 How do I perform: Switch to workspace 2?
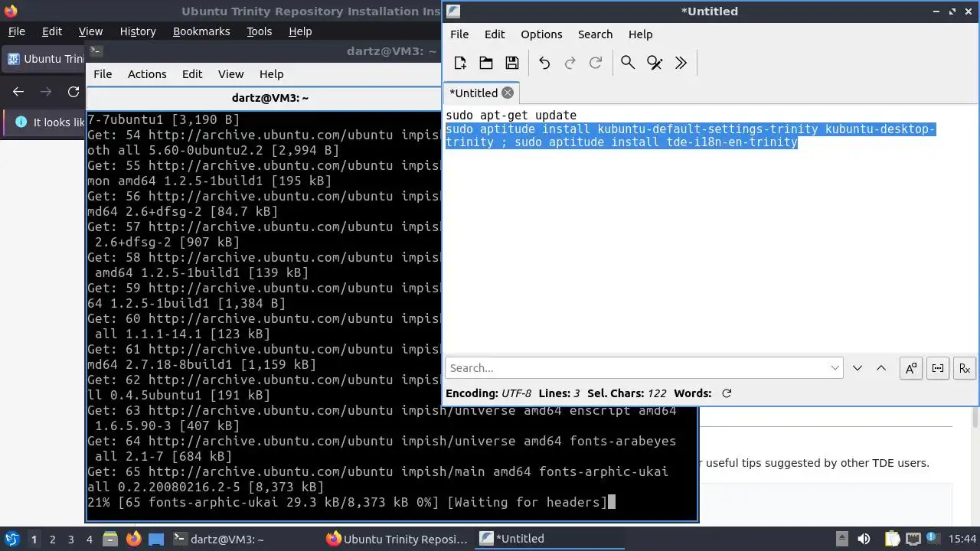coord(52,540)
